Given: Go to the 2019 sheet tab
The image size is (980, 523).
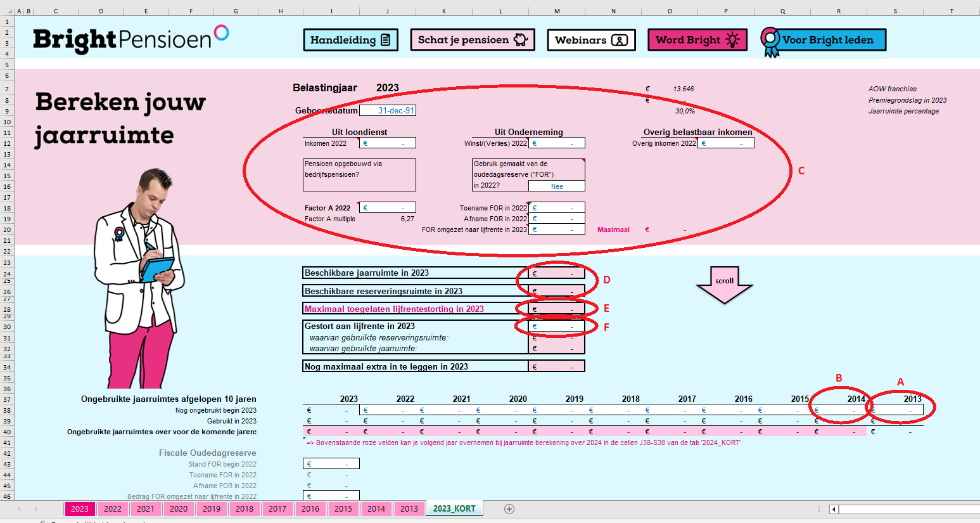Looking at the screenshot, I should 212,509.
